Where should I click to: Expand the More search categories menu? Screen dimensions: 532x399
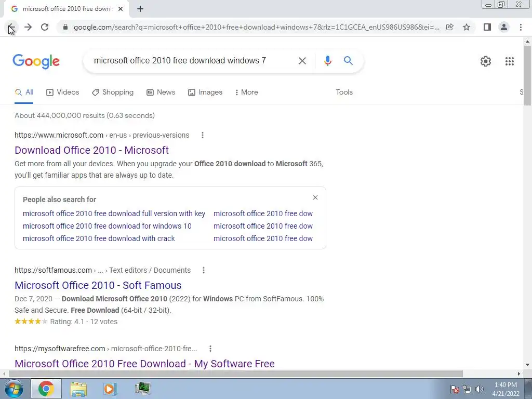[x=247, y=92]
